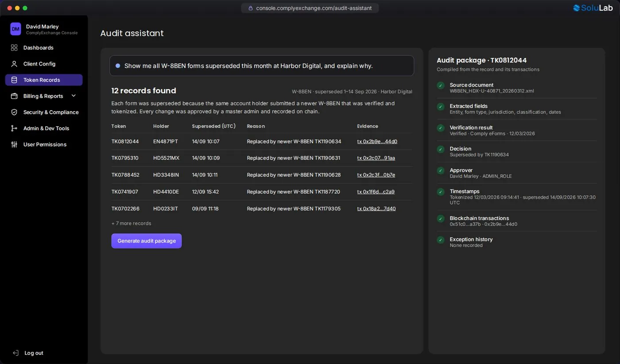The height and width of the screenshot is (364, 620).
Task: Click the lock icon in the address bar
Action: 250,8
